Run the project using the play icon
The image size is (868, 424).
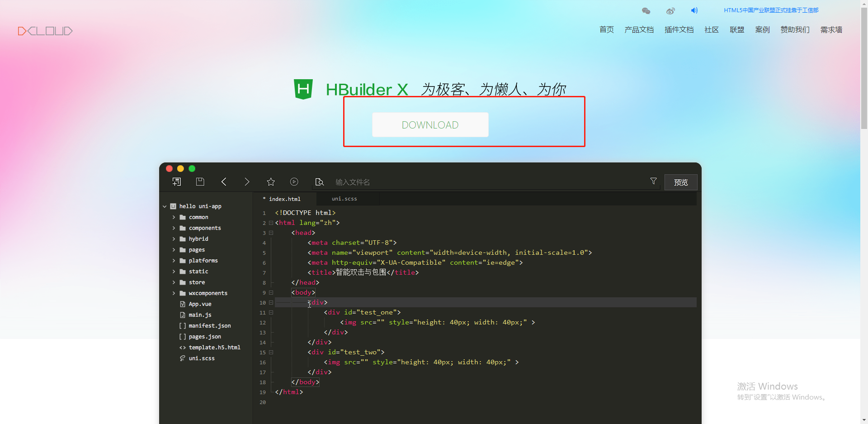(x=294, y=181)
